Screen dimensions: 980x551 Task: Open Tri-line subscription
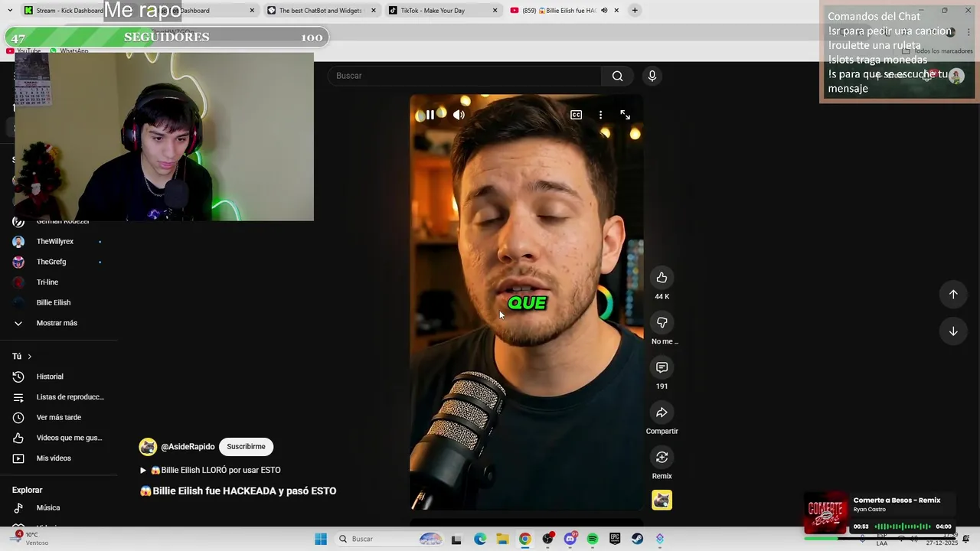[x=47, y=282]
